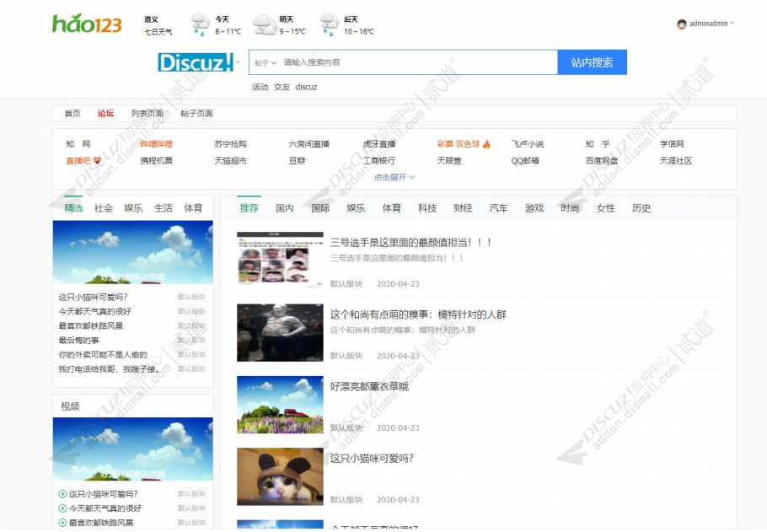This screenshot has height=532, width=767.
Task: Select the 生活 sidebar tab
Action: 164,208
